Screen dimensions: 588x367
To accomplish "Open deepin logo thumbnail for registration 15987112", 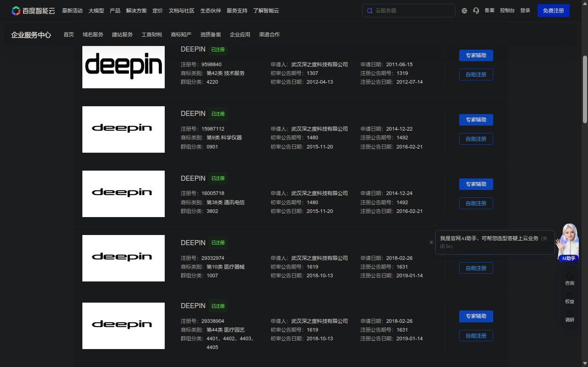I will pos(123,129).
